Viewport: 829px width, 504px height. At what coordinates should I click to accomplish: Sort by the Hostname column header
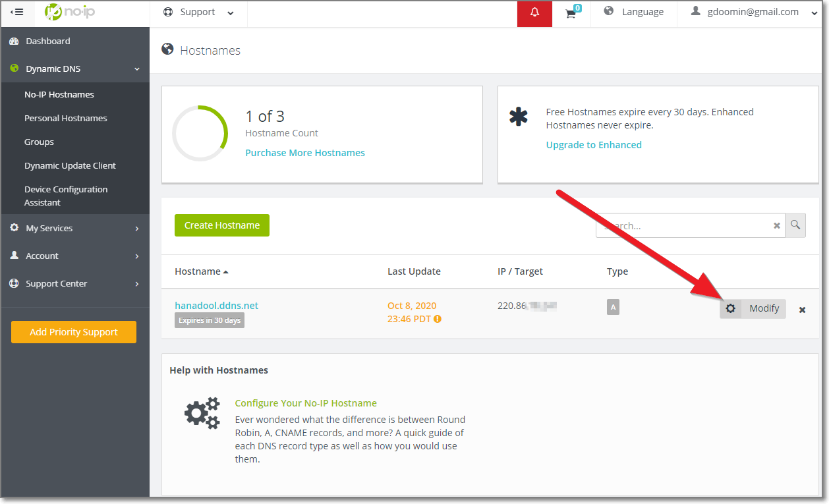202,271
